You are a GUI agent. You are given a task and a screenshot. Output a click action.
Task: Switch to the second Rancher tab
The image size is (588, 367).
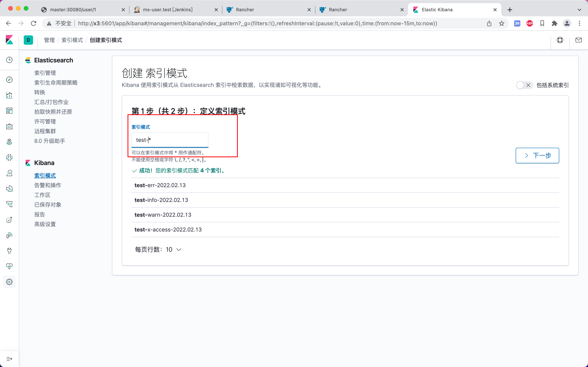point(361,10)
